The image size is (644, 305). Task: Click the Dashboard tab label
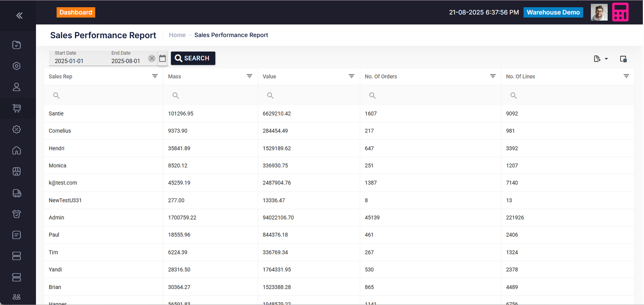click(76, 12)
